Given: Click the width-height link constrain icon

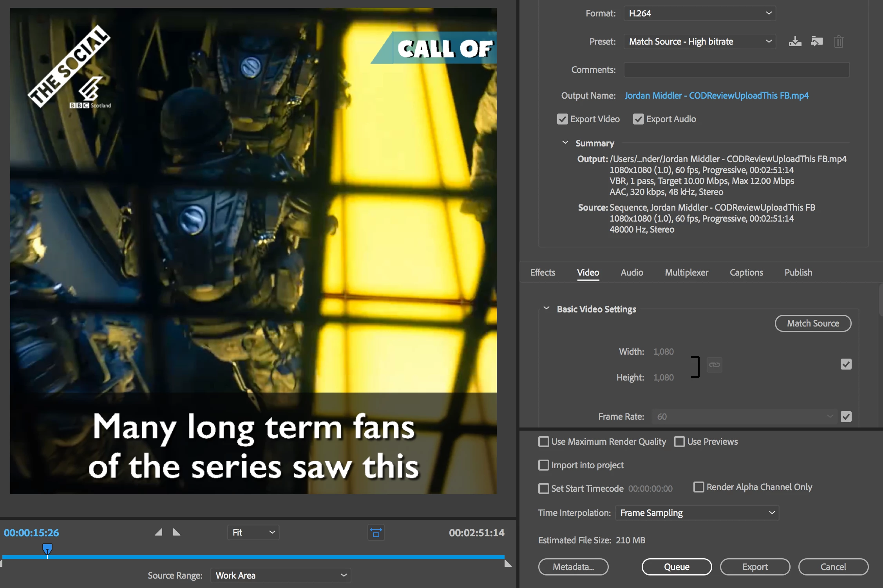Looking at the screenshot, I should [x=714, y=365].
